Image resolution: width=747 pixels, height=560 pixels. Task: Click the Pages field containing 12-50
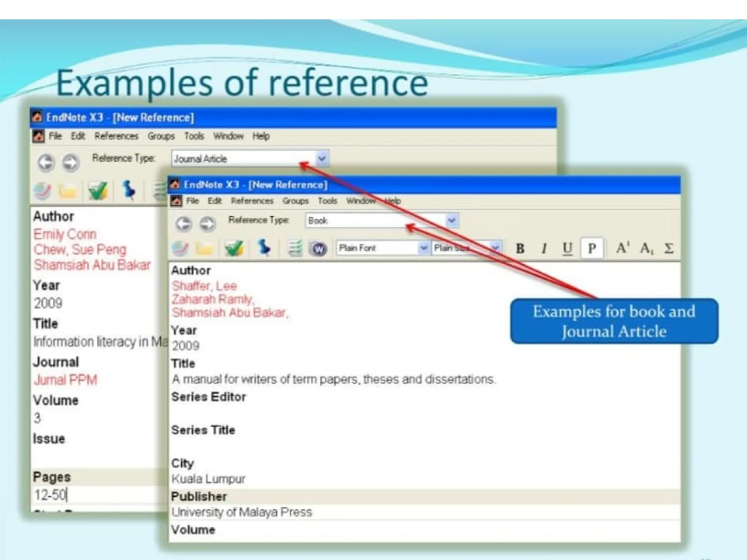[x=100, y=495]
